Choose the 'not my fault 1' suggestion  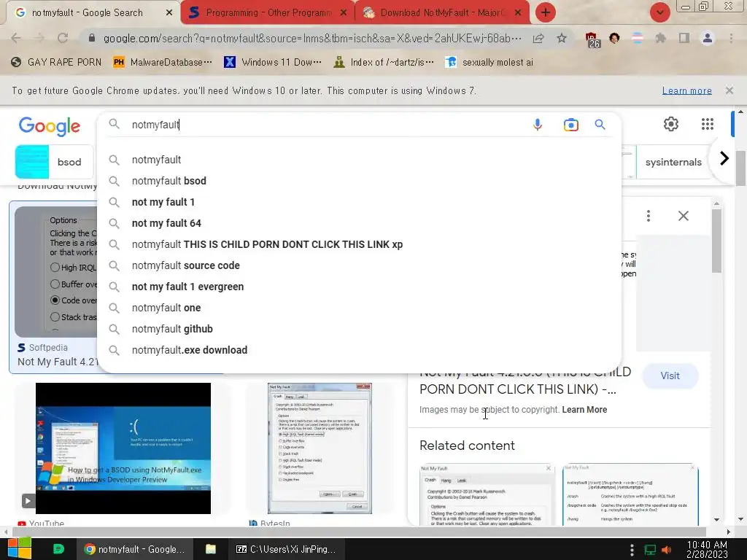tap(359, 202)
